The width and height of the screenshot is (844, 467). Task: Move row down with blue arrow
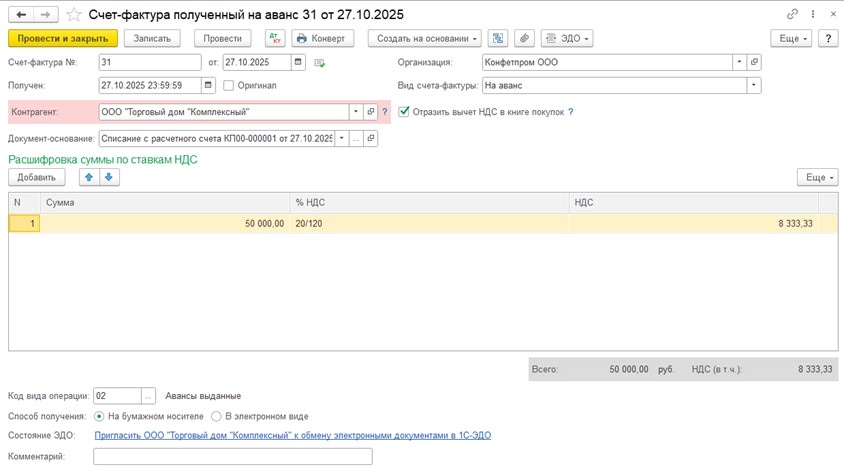tap(109, 177)
